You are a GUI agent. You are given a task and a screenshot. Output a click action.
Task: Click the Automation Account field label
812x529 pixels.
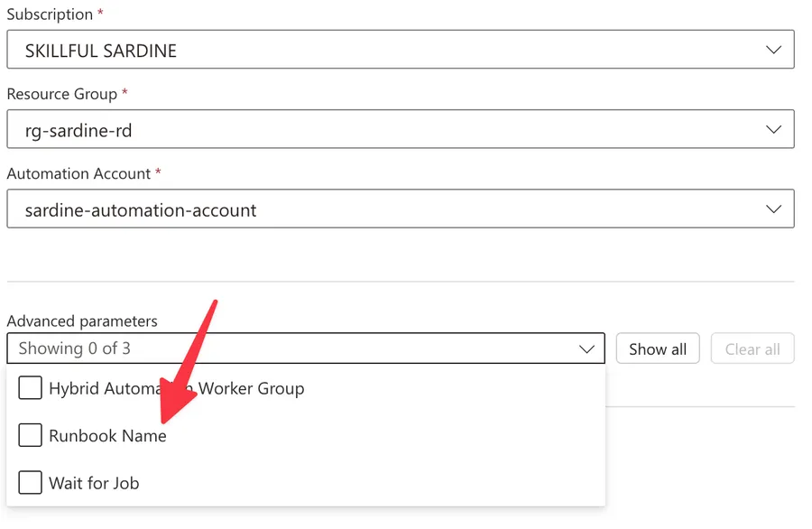78,173
